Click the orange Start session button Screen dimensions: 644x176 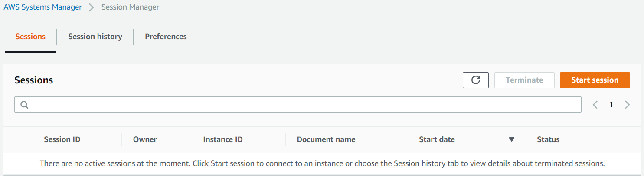click(595, 80)
